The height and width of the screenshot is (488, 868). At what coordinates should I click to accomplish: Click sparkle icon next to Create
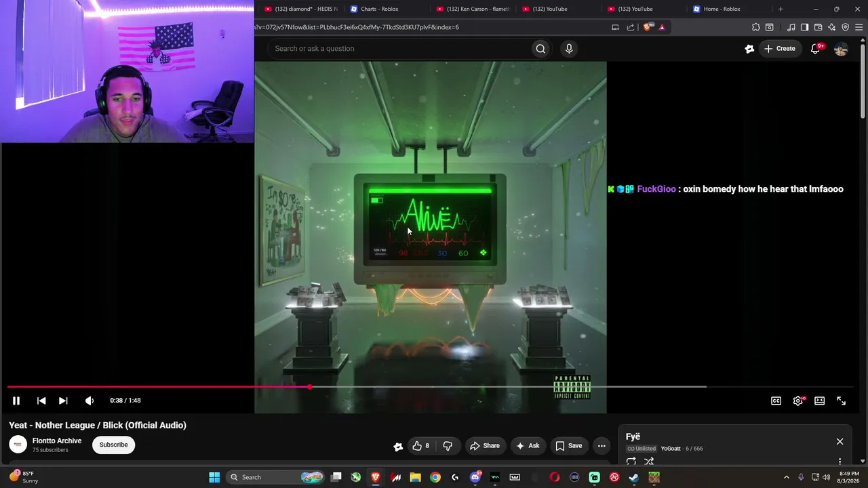749,49
